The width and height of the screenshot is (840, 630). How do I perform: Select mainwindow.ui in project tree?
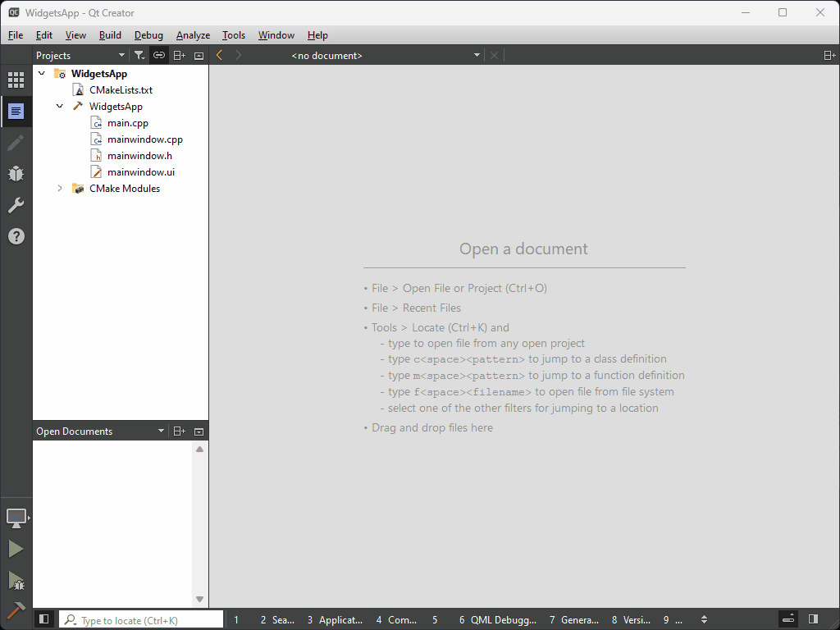pyautogui.click(x=140, y=172)
